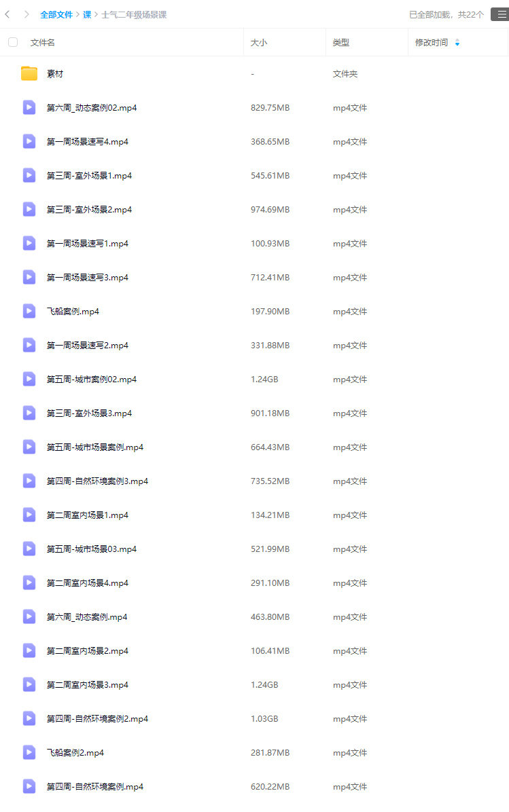Go back with the left arrow

tap(7, 14)
